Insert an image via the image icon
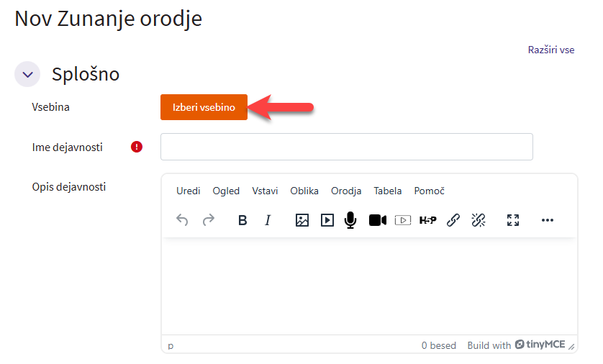The width and height of the screenshot is (603, 364). coord(302,220)
